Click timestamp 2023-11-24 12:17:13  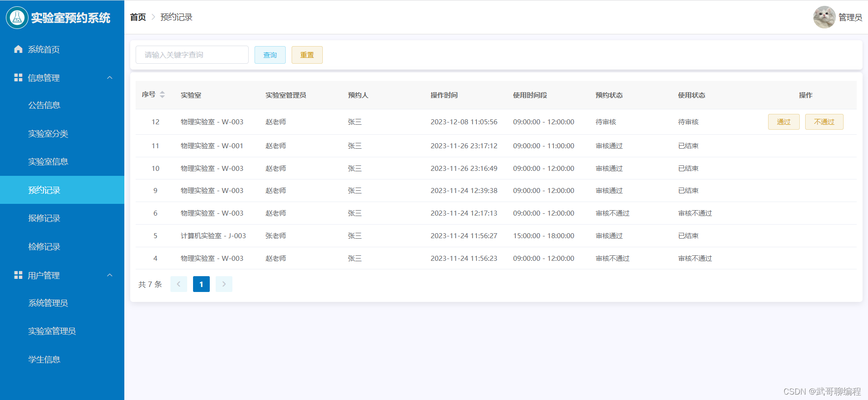point(464,213)
